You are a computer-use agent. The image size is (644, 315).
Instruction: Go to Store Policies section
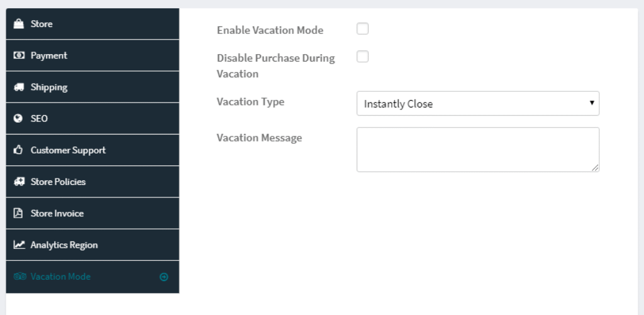(92, 182)
